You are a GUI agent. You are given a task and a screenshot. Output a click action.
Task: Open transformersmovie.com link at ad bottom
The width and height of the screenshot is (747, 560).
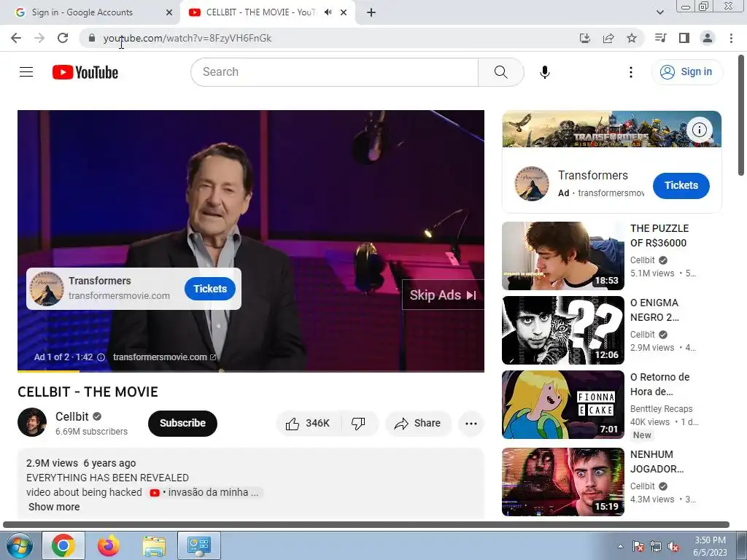click(164, 357)
